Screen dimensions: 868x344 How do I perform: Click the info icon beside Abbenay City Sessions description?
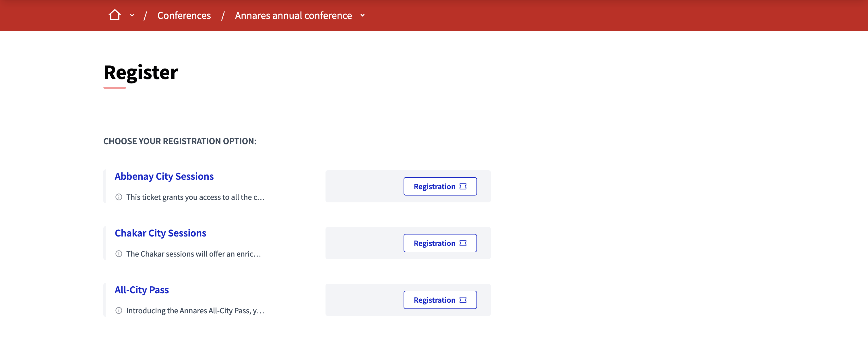pyautogui.click(x=119, y=197)
